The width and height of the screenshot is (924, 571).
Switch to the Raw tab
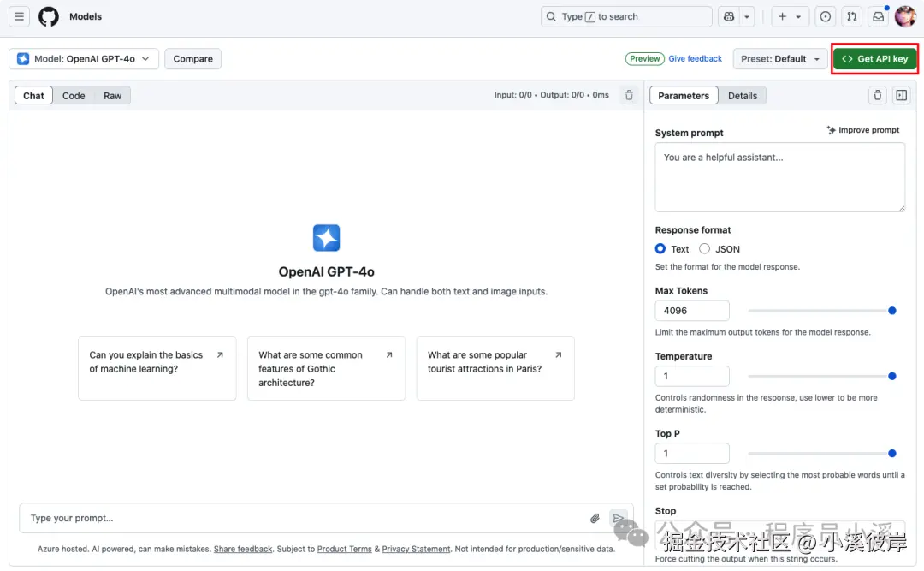click(x=113, y=96)
